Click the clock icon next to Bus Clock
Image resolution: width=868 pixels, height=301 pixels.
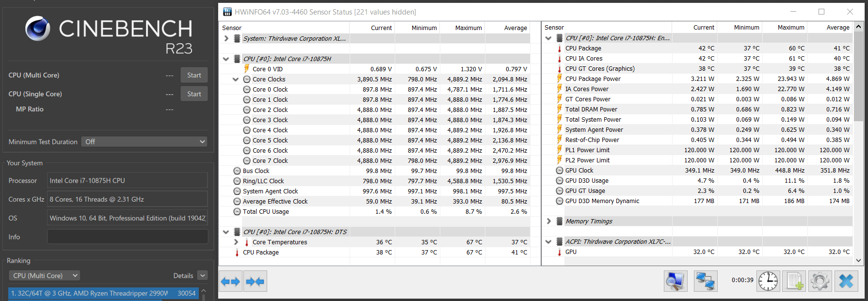tap(237, 171)
